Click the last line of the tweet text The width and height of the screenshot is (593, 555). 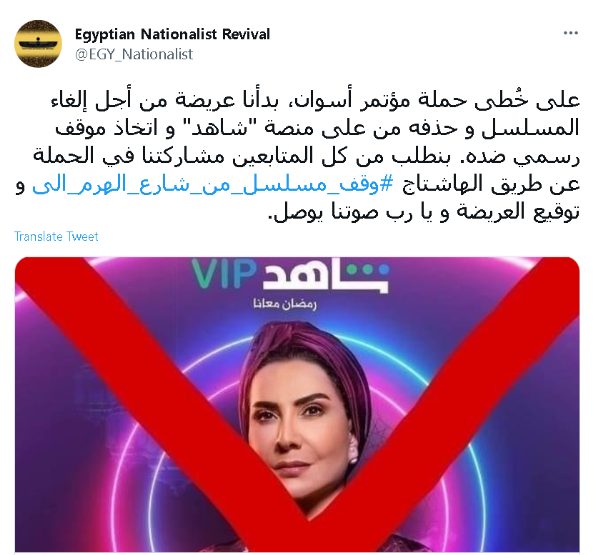[x=424, y=212]
